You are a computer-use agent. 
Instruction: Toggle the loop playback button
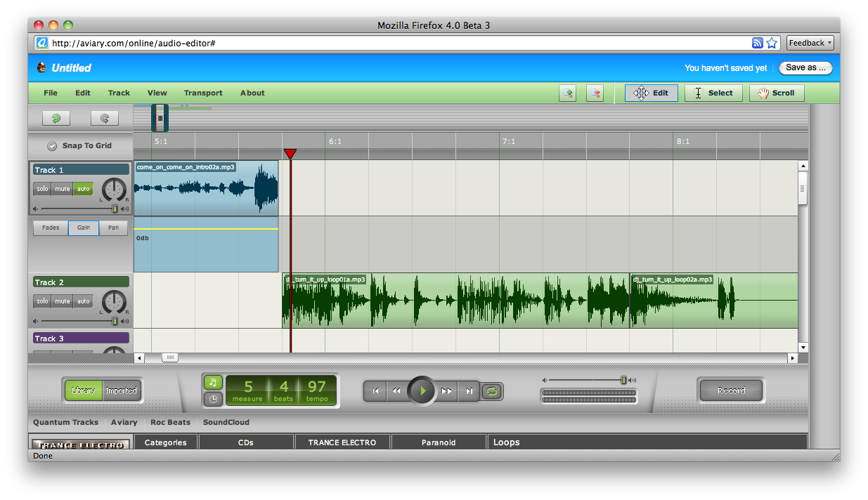pos(492,391)
